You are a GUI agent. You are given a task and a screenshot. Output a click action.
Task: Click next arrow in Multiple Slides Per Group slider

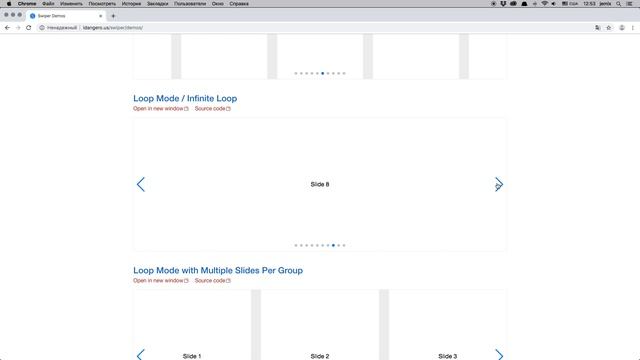499,355
